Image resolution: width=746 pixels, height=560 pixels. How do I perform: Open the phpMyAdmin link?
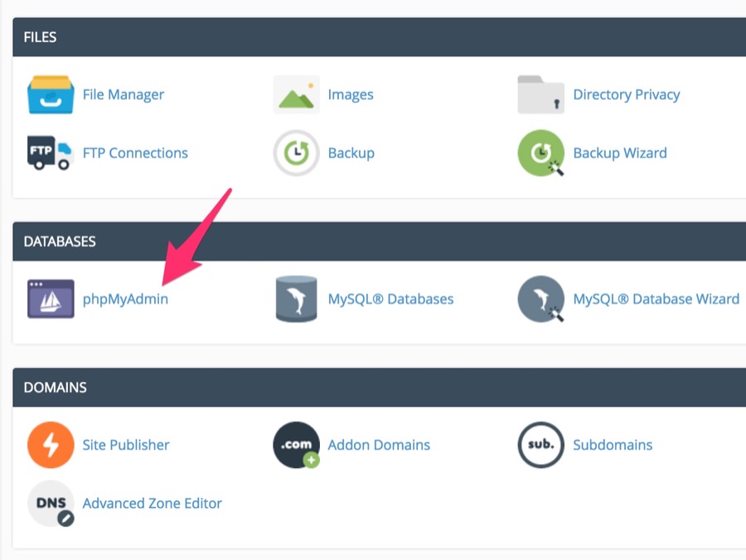pos(125,299)
